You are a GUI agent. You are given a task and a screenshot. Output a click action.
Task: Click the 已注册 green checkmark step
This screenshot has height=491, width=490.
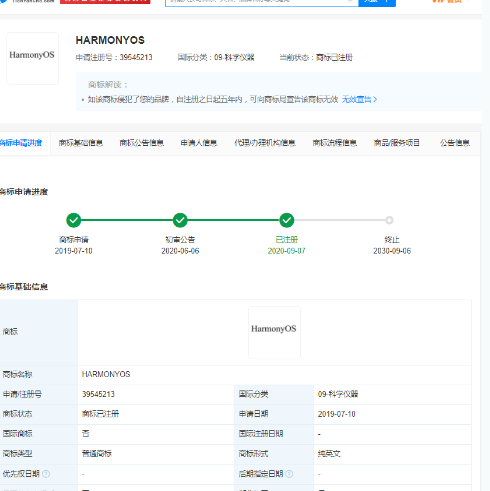[x=287, y=220]
